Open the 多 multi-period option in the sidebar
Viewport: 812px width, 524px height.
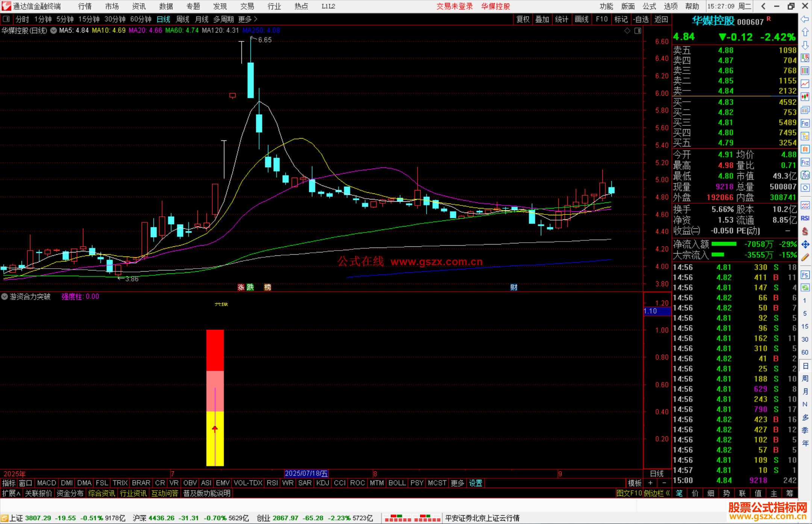[x=805, y=417]
